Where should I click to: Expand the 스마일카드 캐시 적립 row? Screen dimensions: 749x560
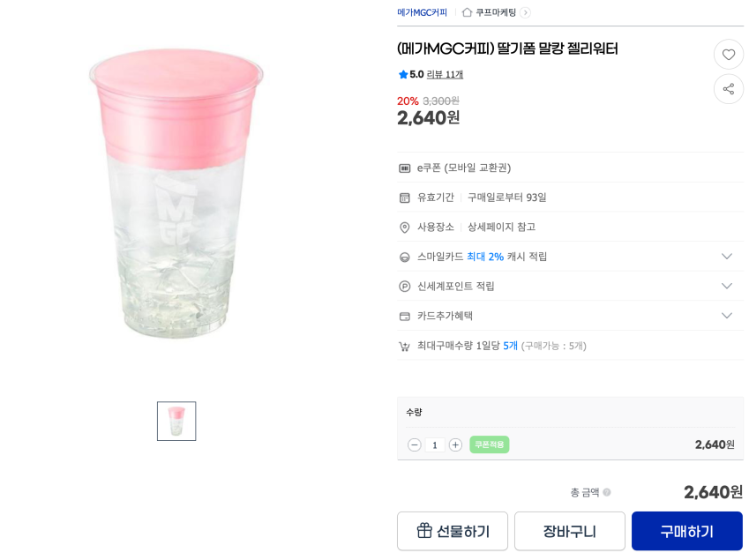click(726, 257)
